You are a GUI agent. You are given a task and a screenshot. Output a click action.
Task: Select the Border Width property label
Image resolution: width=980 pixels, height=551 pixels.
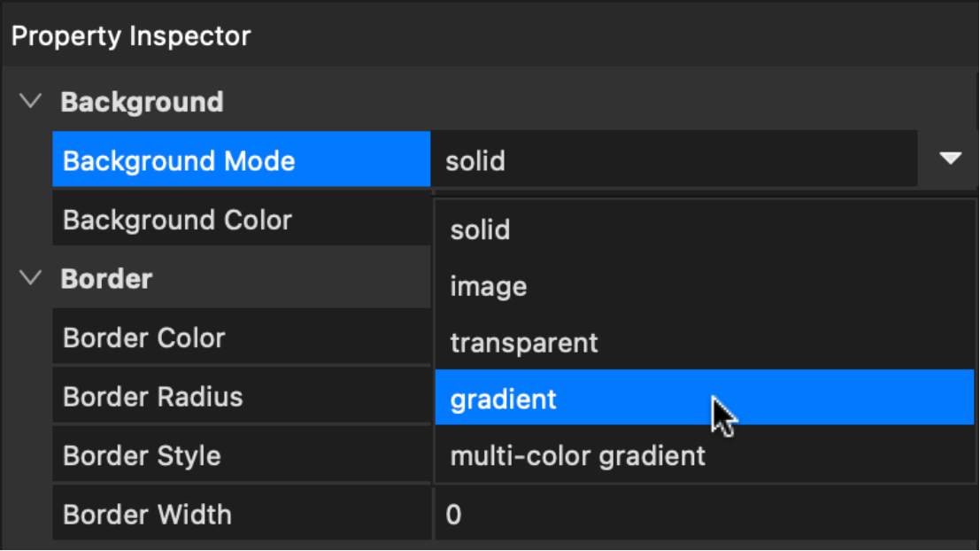click(x=148, y=515)
